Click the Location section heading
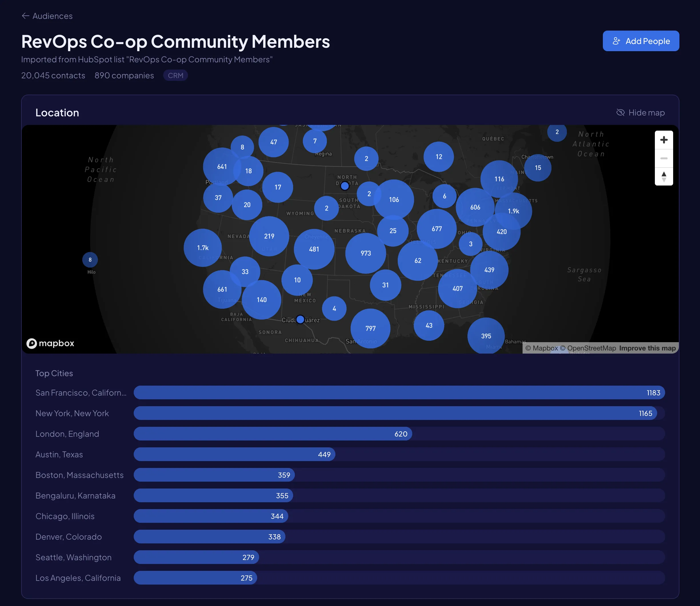Viewport: 700px width, 606px height. pyautogui.click(x=57, y=112)
